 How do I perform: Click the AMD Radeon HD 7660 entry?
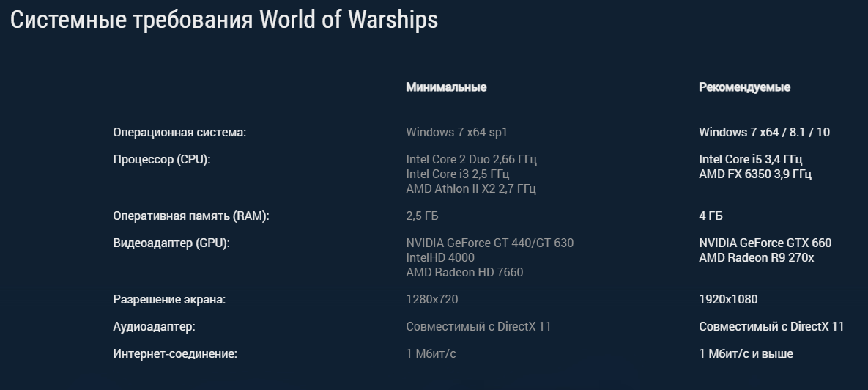tap(464, 273)
